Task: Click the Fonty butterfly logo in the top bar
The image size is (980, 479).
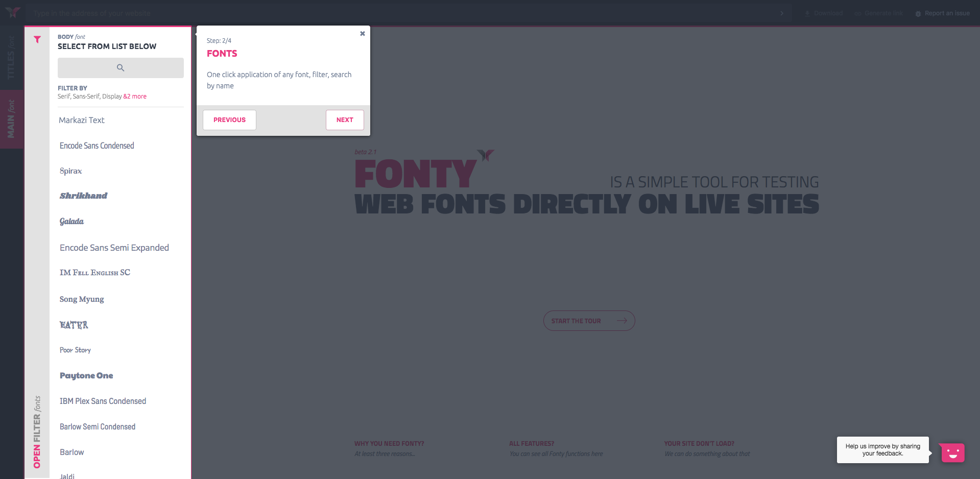Action: click(12, 12)
